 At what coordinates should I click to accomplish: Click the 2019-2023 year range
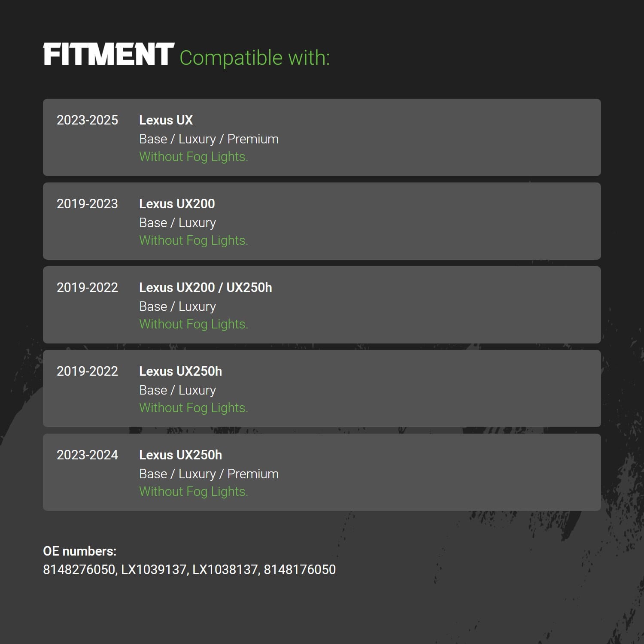(87, 204)
